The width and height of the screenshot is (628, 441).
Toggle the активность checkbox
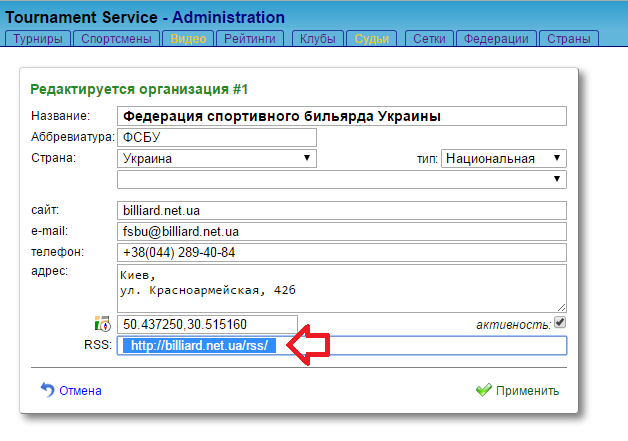(560, 323)
